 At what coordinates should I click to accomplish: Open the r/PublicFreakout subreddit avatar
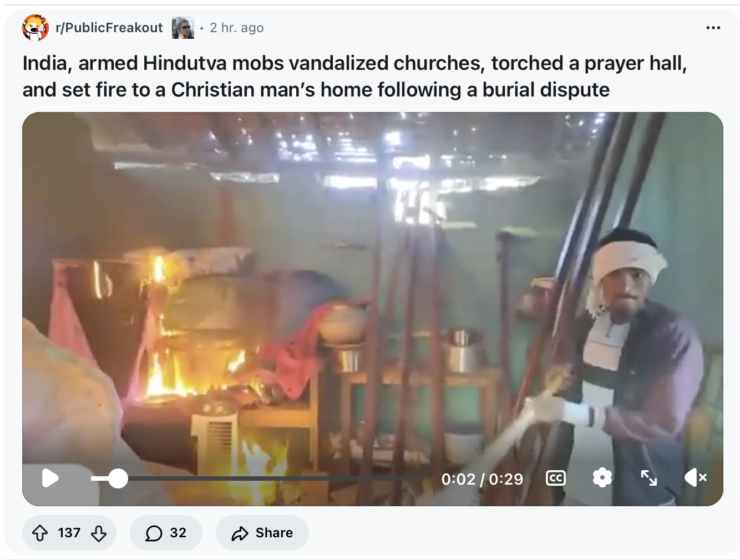tap(36, 28)
